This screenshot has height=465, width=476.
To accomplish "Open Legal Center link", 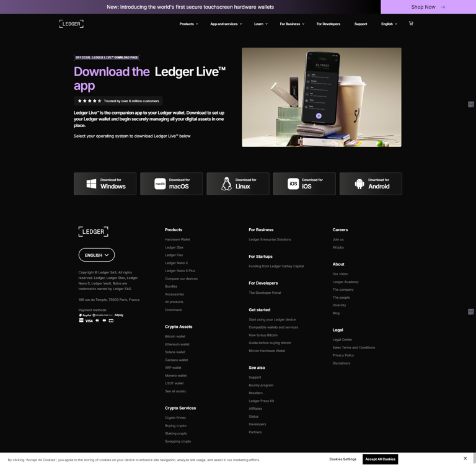I will pyautogui.click(x=342, y=340).
